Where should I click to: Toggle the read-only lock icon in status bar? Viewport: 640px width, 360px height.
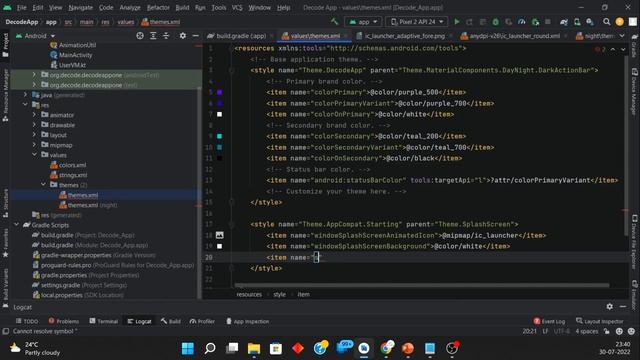(x=607, y=331)
